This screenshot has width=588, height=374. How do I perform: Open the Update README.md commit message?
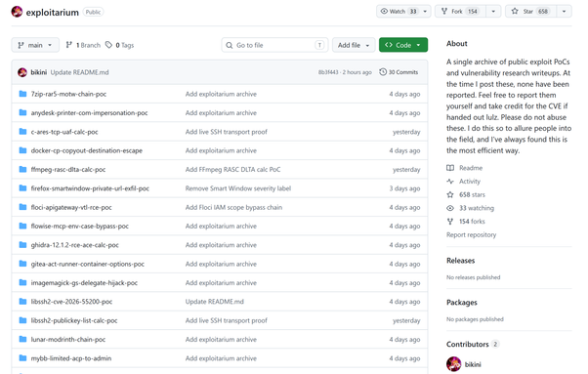click(x=79, y=72)
